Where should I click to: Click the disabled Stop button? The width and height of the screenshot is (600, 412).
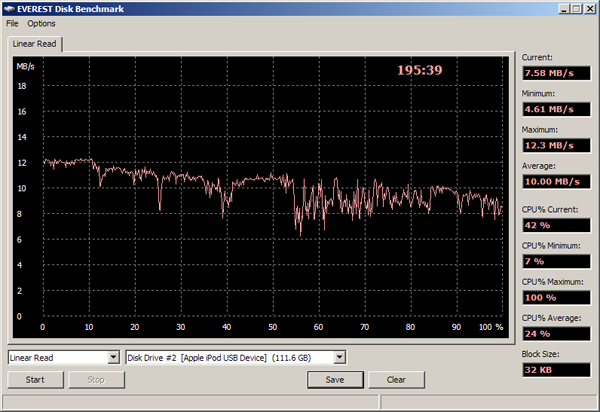tap(96, 379)
